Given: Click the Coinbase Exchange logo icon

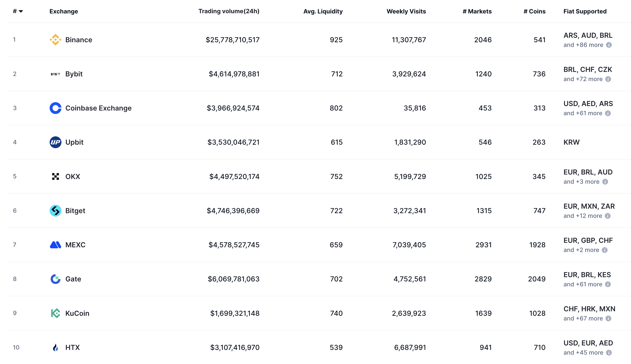Looking at the screenshot, I should pyautogui.click(x=55, y=108).
